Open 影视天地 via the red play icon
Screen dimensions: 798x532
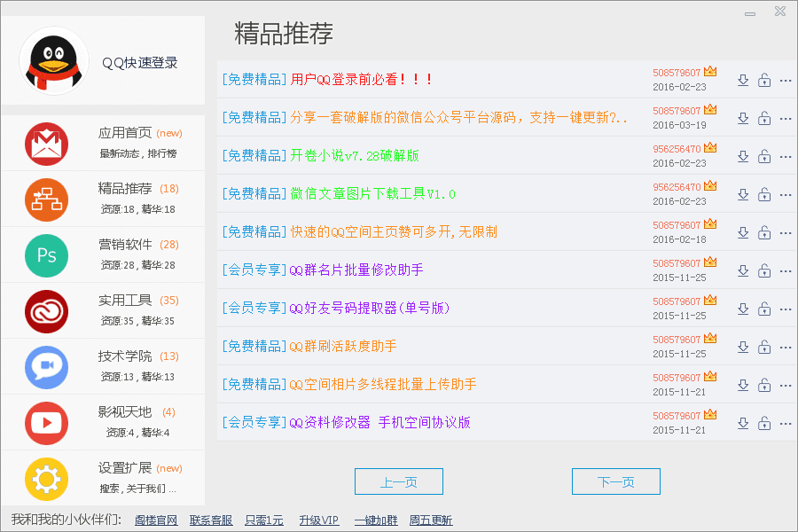pyautogui.click(x=46, y=422)
